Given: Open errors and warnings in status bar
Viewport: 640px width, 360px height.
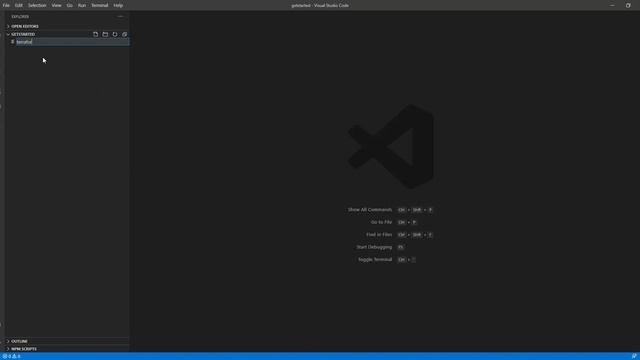Looking at the screenshot, I should [x=11, y=356].
